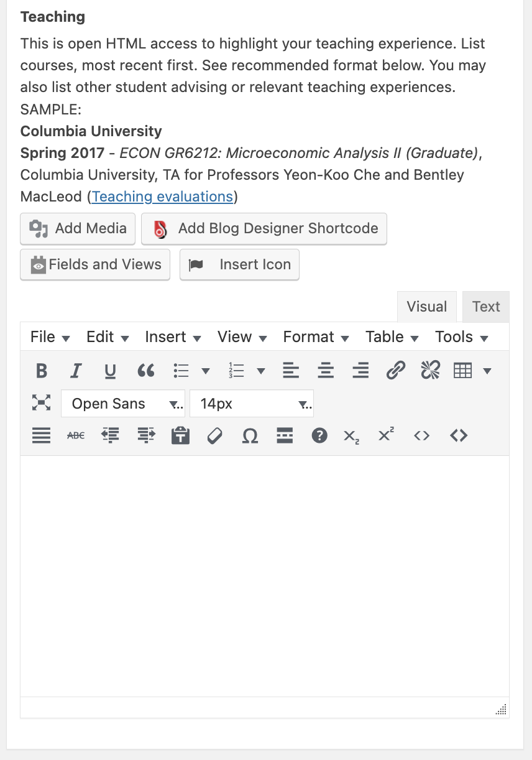The width and height of the screenshot is (532, 760).
Task: Insert special character with Omega icon
Action: (x=250, y=436)
